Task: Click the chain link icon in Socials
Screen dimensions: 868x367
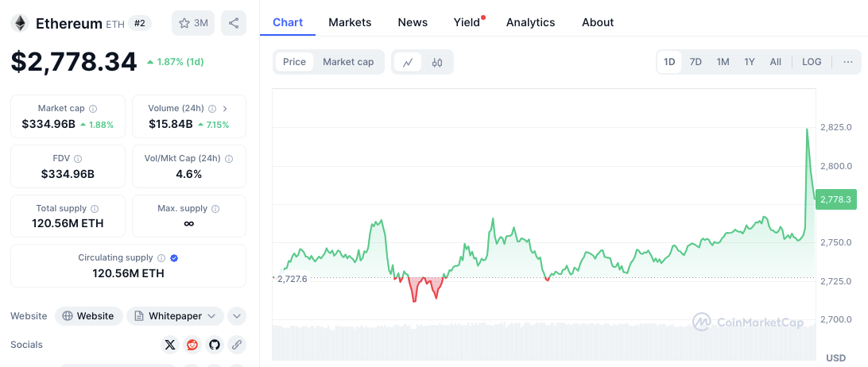Action: point(236,345)
